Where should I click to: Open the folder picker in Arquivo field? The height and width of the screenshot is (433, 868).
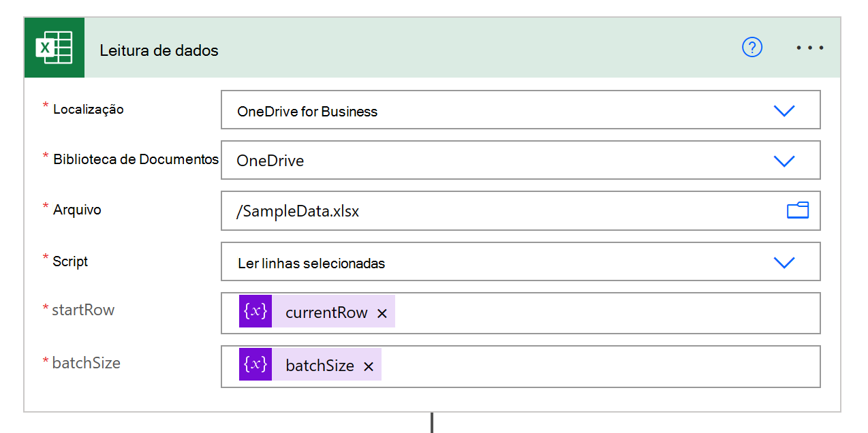[x=797, y=210]
